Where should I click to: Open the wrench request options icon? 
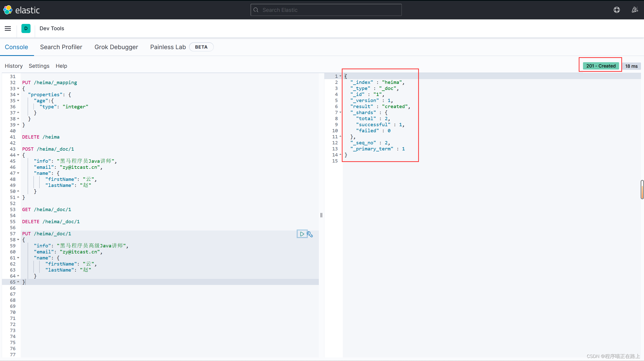(x=310, y=234)
